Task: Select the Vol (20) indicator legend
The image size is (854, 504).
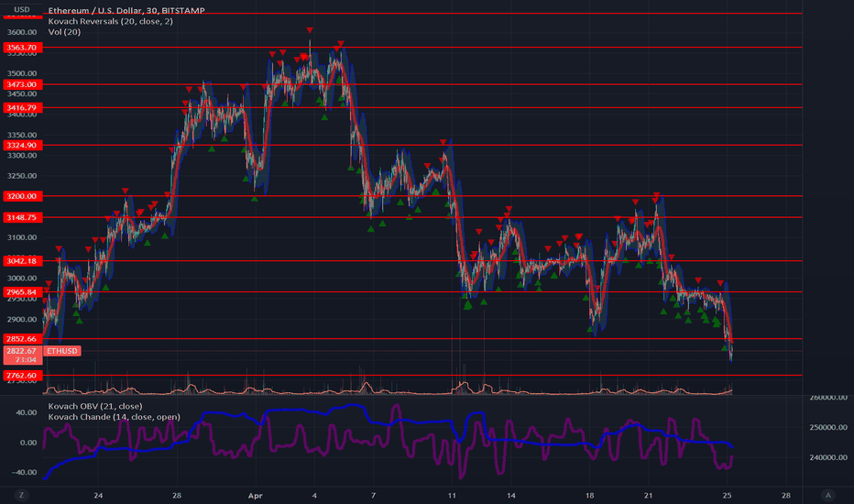Action: 64,31
